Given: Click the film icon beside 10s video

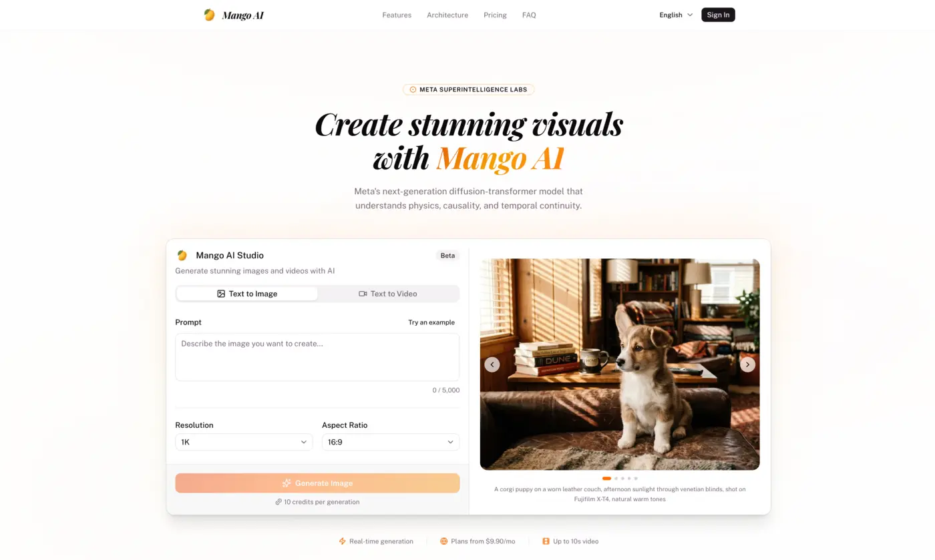Looking at the screenshot, I should pyautogui.click(x=546, y=541).
